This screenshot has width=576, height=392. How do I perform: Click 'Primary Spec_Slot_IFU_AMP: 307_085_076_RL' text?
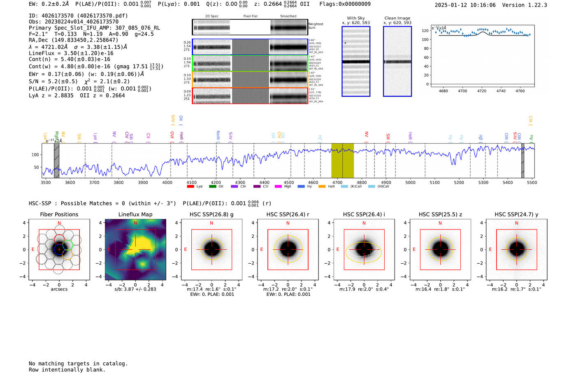tap(94, 28)
